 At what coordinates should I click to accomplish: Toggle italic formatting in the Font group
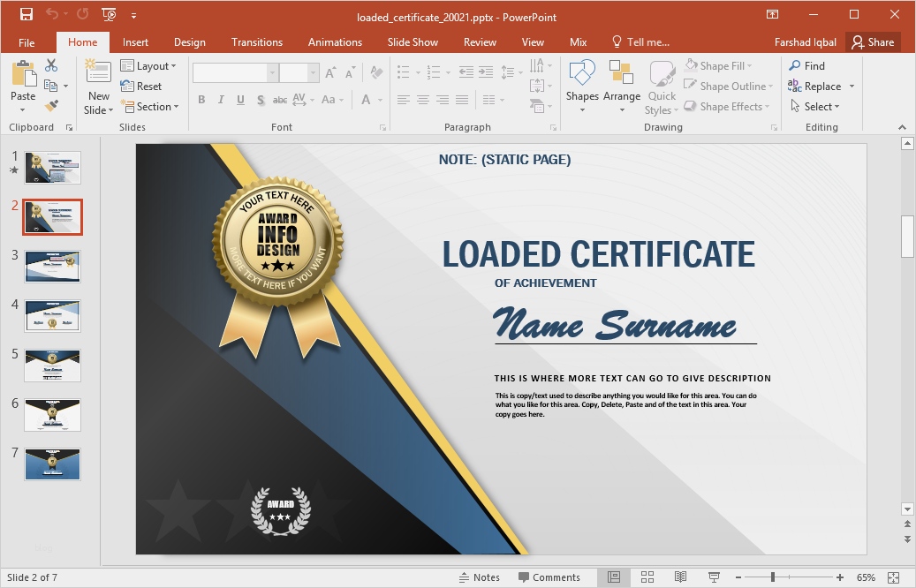point(221,100)
